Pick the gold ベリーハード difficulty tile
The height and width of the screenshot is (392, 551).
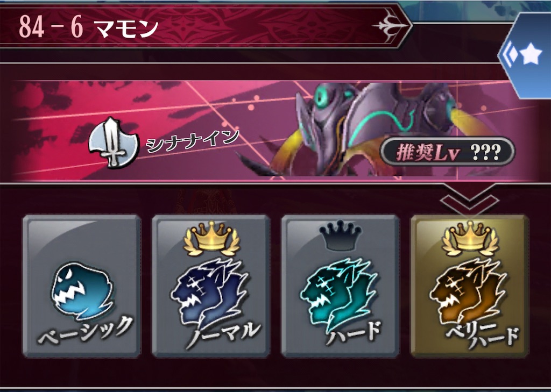[x=470, y=287]
